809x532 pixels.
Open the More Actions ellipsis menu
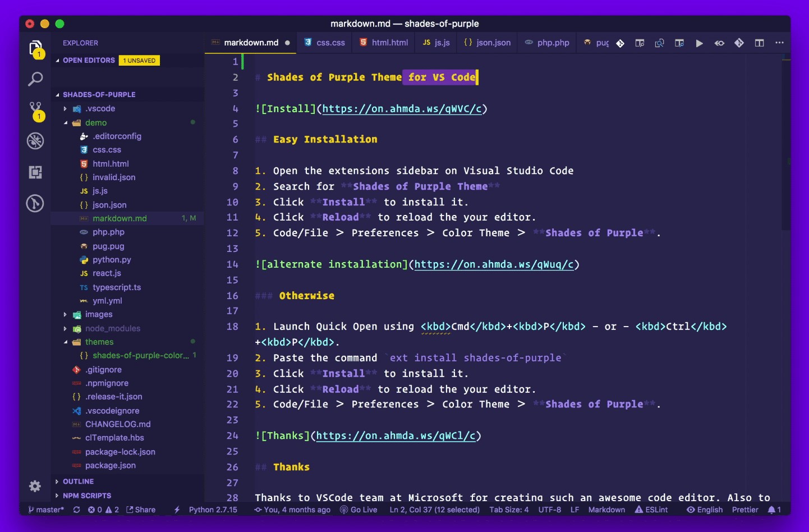point(779,43)
